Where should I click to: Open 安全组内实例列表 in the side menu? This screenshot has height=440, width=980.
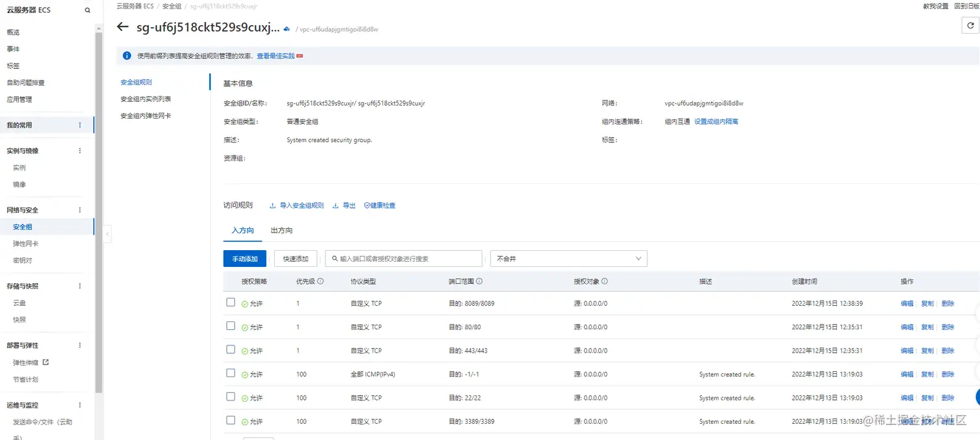[x=146, y=99]
